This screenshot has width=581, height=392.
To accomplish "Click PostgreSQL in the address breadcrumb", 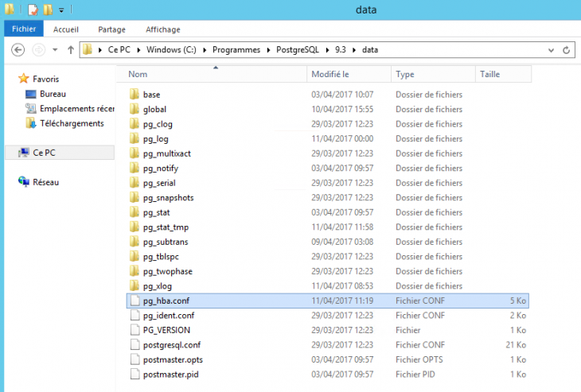I will (298, 49).
